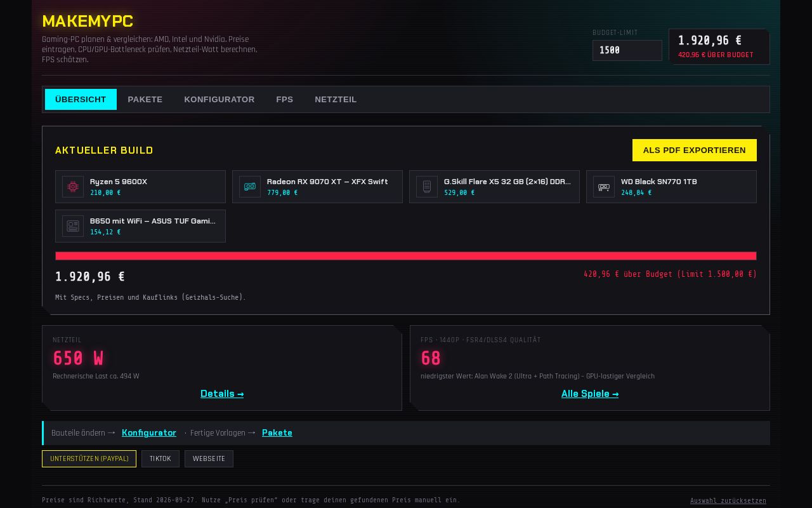Click the 248,84 € price value
Screen dimensions: 812x508
coord(636,193)
